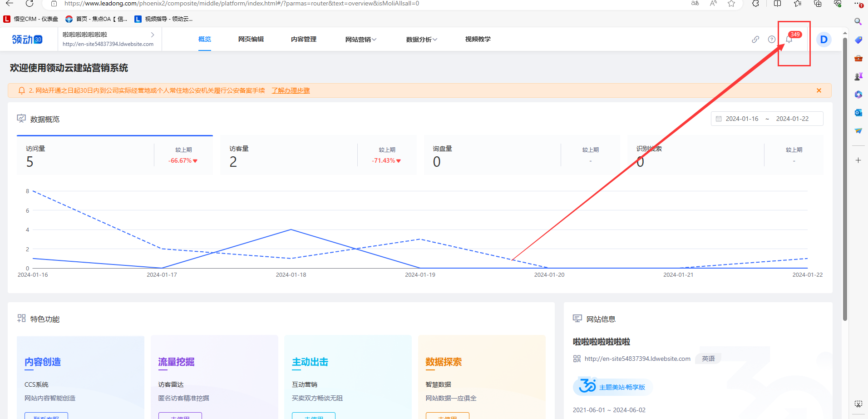Click the 了解办理步骤 link
This screenshot has width=868, height=419.
290,90
